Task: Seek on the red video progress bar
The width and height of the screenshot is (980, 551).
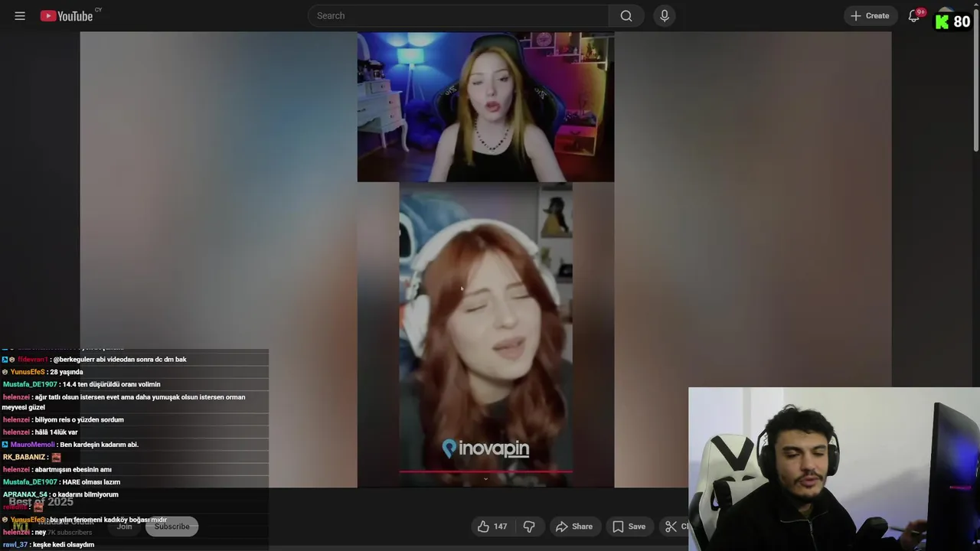Action: (485, 471)
